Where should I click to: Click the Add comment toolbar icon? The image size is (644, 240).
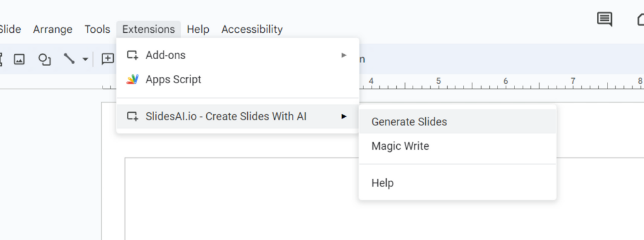coord(108,59)
